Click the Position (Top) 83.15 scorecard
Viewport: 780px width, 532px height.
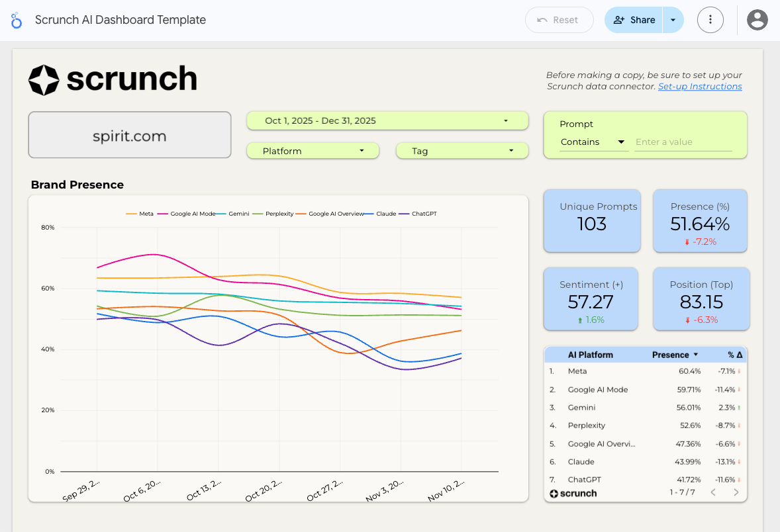click(701, 298)
